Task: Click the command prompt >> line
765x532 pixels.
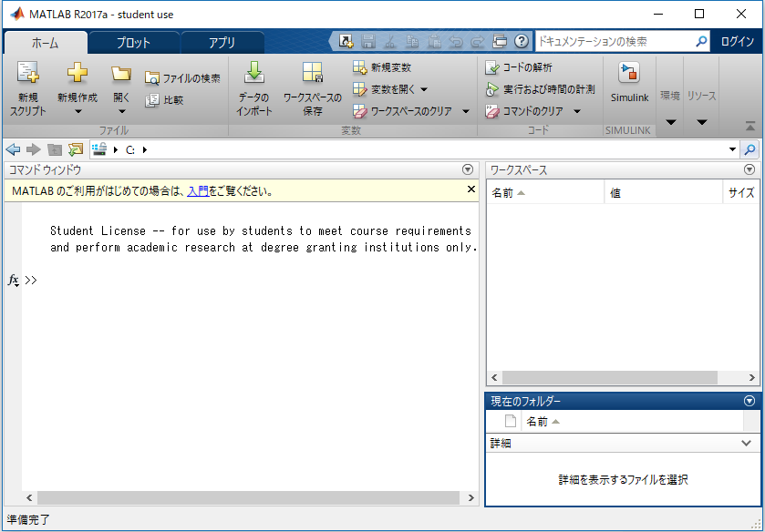Action: click(x=250, y=280)
